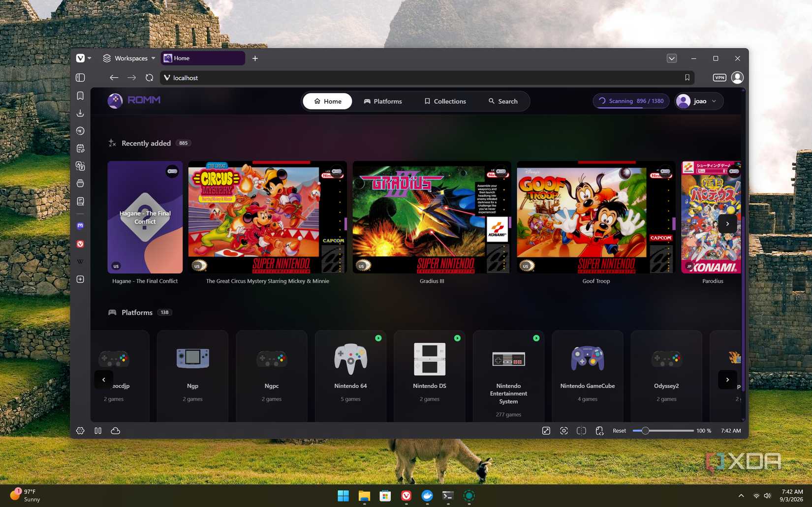Toggle the VPN button
The height and width of the screenshot is (507, 812).
(x=719, y=78)
